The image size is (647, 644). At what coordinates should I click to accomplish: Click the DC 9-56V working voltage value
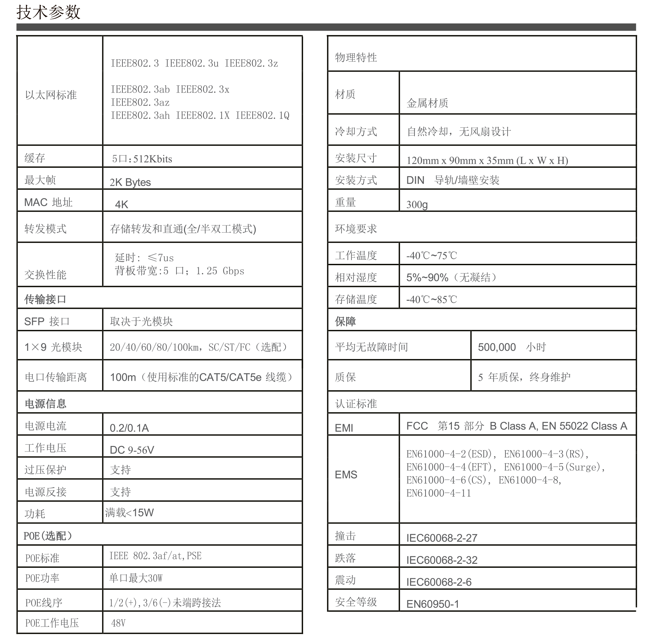[132, 450]
